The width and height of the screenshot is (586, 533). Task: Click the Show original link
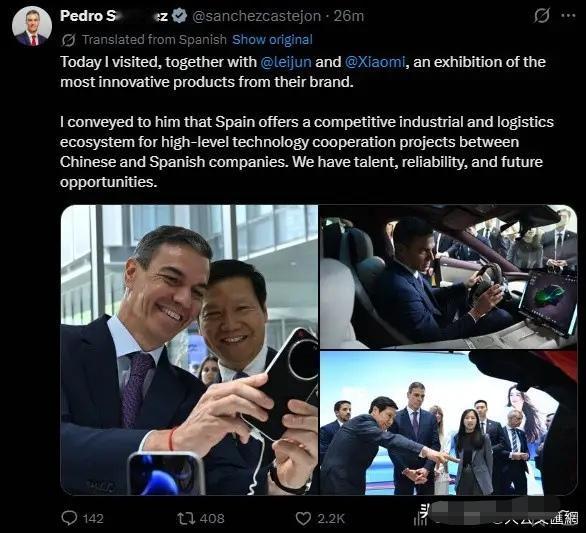click(x=272, y=40)
